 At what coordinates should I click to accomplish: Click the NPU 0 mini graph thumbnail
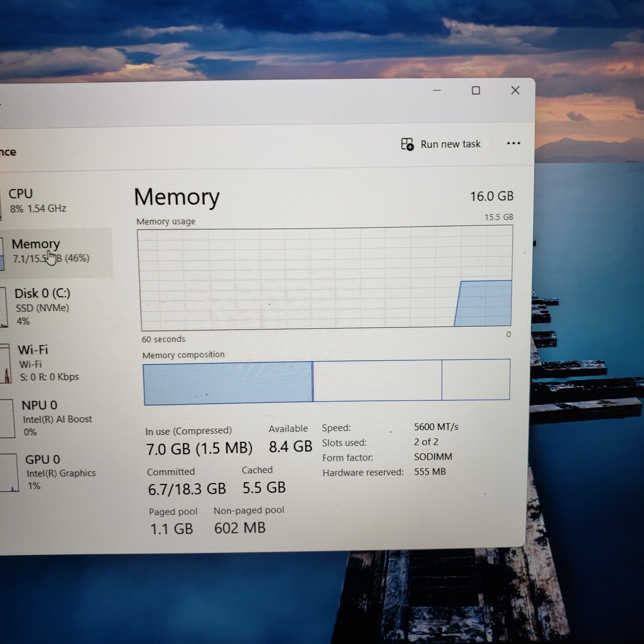pos(7,419)
